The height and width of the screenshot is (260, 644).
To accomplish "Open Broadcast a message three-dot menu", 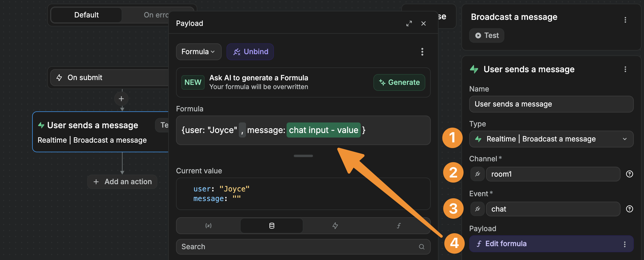I will [x=625, y=20].
